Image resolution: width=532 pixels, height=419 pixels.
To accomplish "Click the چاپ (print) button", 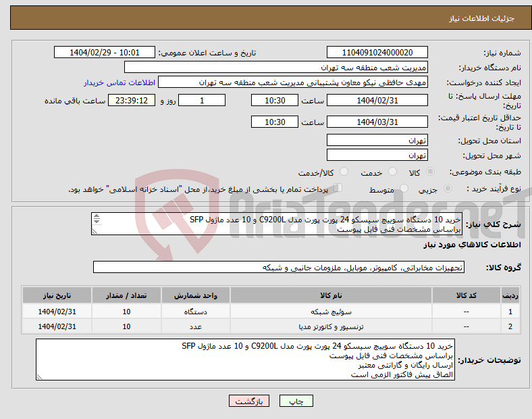I will point(296,401).
